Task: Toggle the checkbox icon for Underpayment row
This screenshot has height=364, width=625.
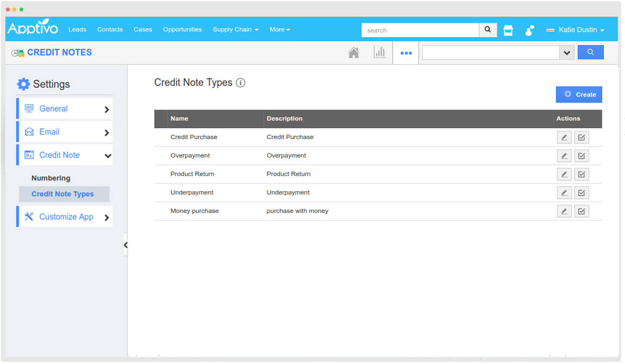Action: 582,193
